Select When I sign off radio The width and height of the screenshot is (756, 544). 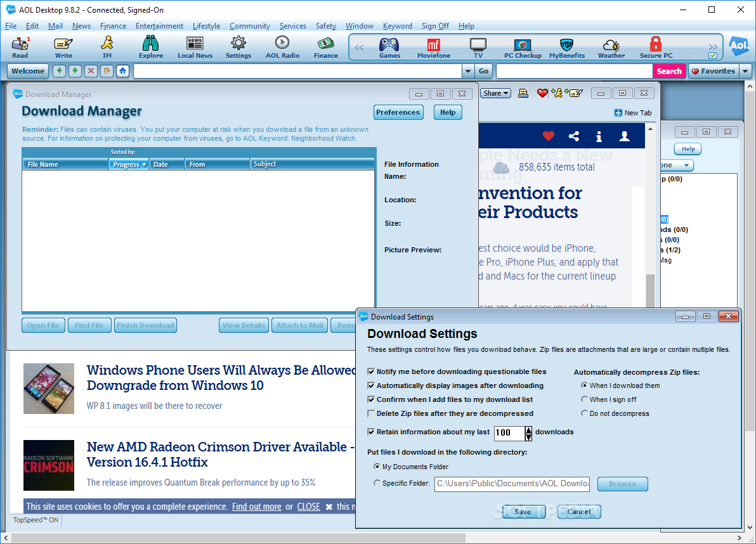pyautogui.click(x=584, y=399)
